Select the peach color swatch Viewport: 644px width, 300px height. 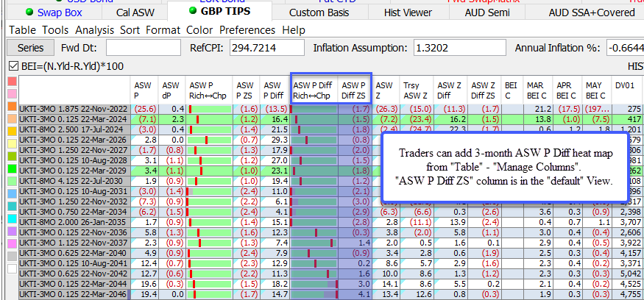pyautogui.click(x=12, y=118)
